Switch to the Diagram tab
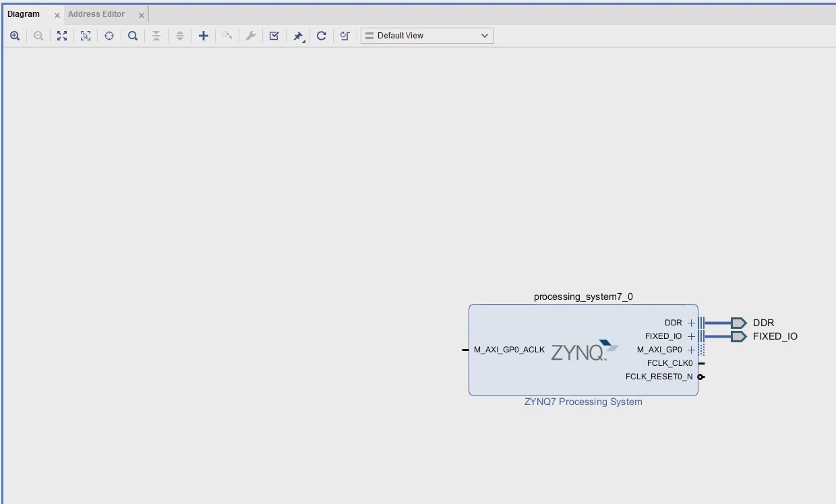 [24, 14]
